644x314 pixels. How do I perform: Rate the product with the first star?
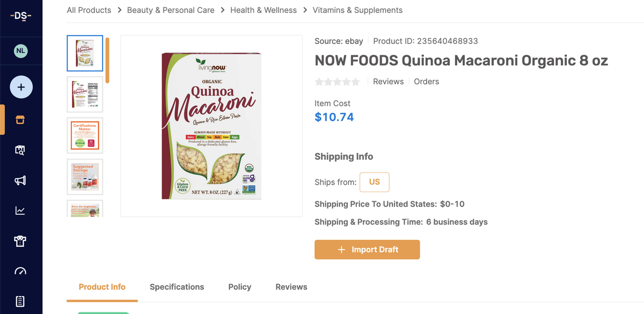pos(319,81)
